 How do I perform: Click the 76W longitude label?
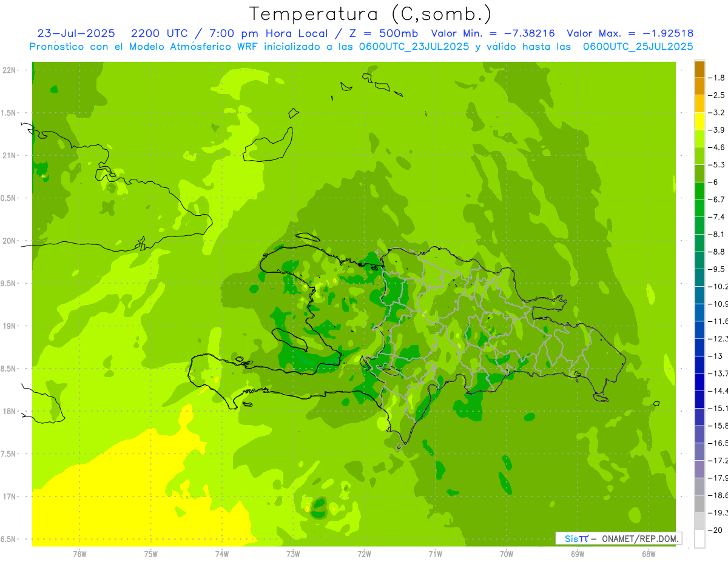coord(79,554)
